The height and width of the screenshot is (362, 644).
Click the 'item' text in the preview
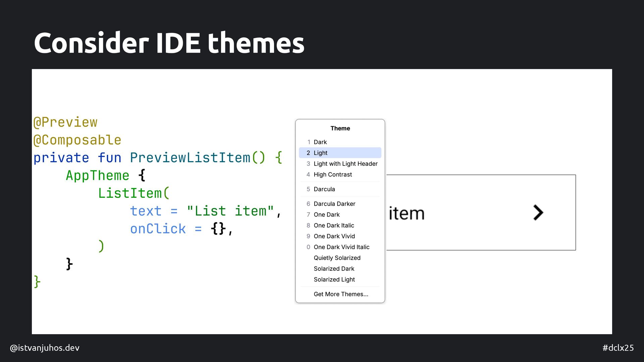pos(407,213)
